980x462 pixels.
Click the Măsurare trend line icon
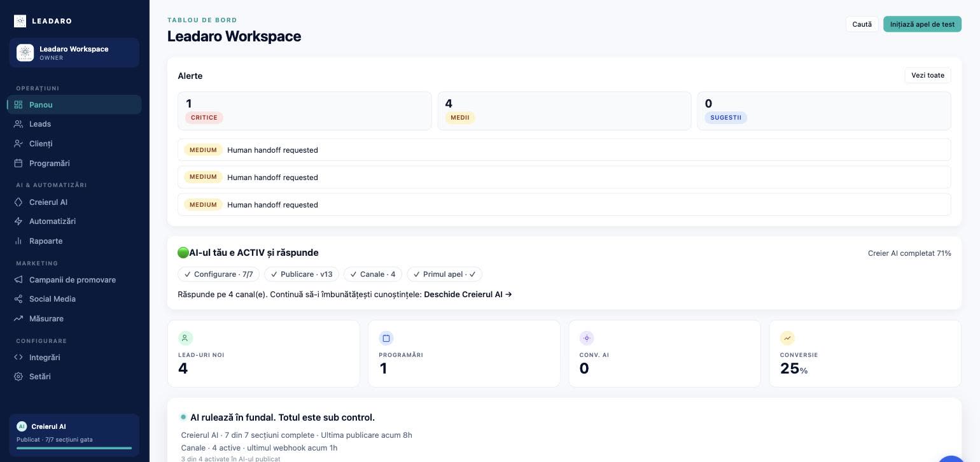[18, 319]
